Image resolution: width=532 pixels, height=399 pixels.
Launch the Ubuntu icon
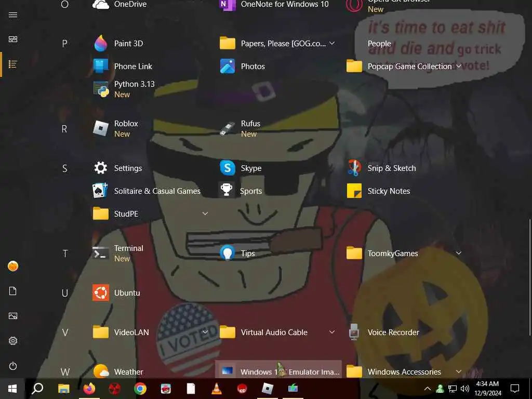coord(101,293)
